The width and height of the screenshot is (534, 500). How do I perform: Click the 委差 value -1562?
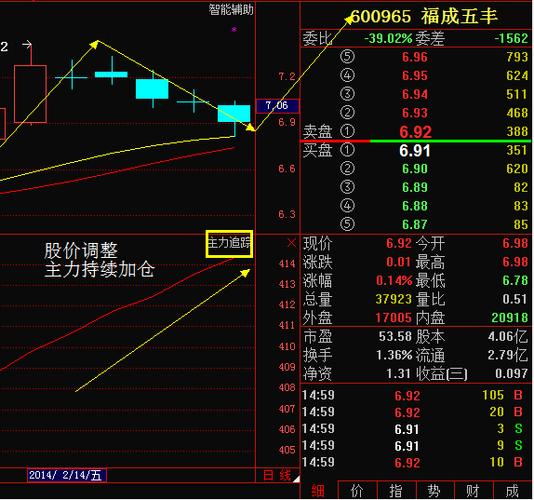click(x=511, y=38)
